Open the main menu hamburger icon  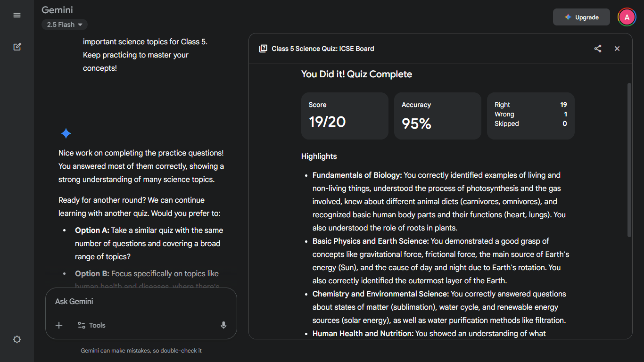click(17, 15)
